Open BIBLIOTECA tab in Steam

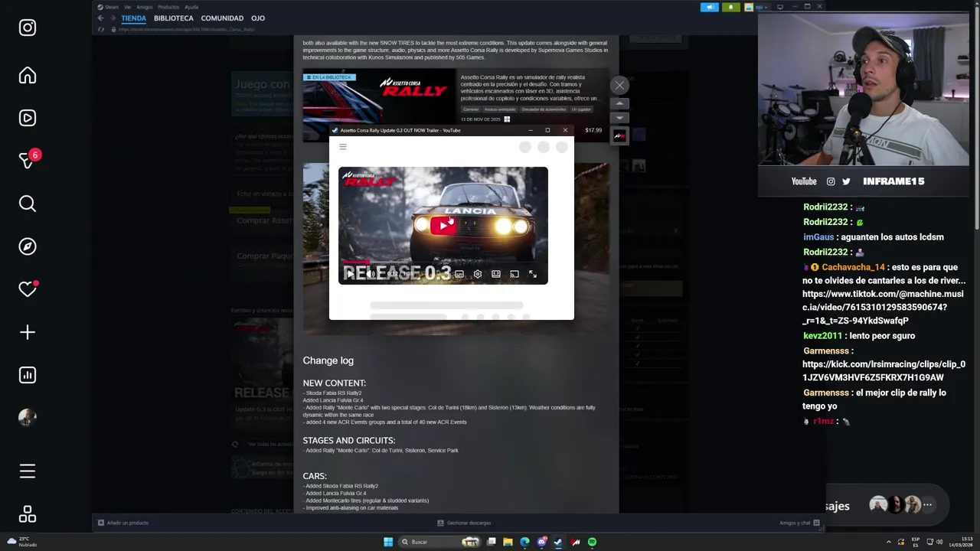pos(173,18)
